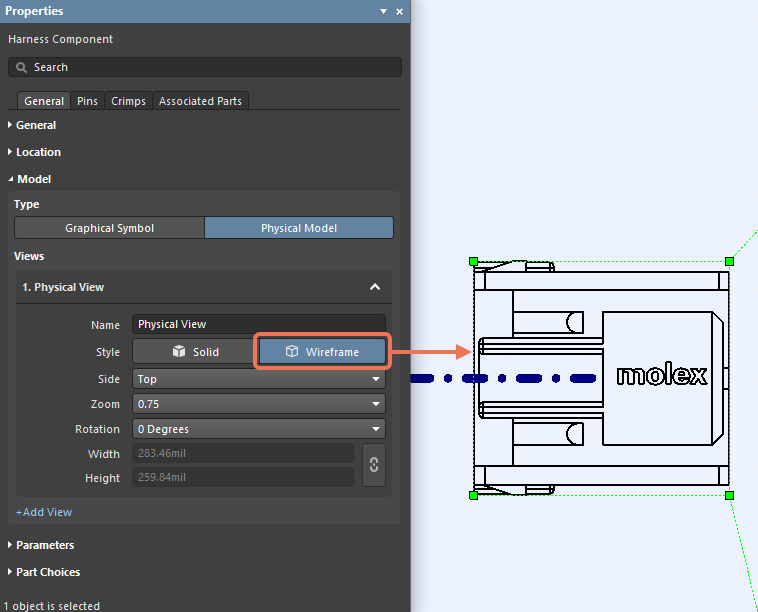Expand the Parameters section
The image size is (758, 612).
click(x=45, y=545)
